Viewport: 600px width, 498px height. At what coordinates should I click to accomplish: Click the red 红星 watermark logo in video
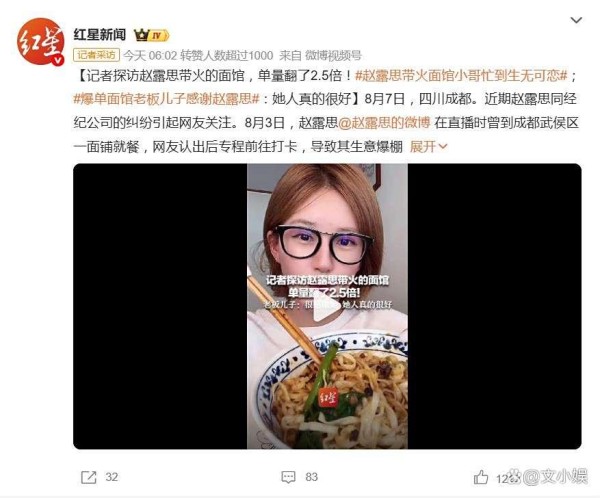(328, 398)
